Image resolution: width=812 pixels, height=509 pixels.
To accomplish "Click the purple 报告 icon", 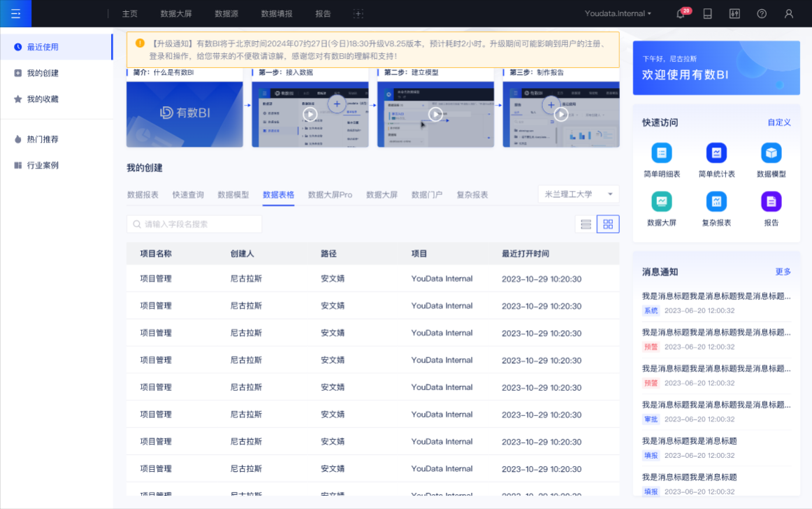I will point(771,202).
